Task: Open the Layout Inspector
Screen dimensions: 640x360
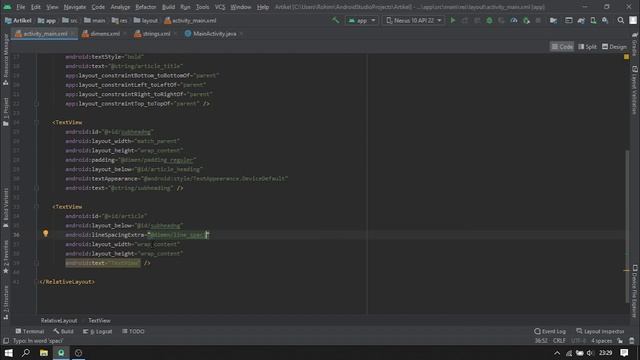Action: click(x=600, y=331)
